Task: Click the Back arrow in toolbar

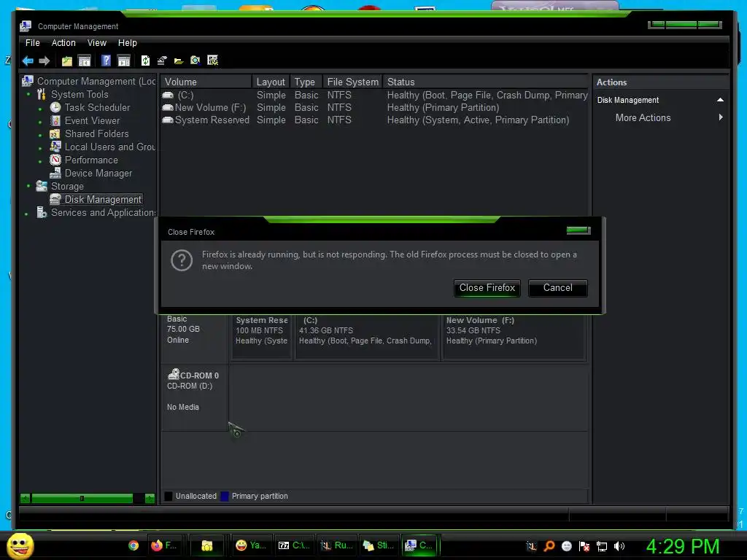Action: (x=28, y=61)
